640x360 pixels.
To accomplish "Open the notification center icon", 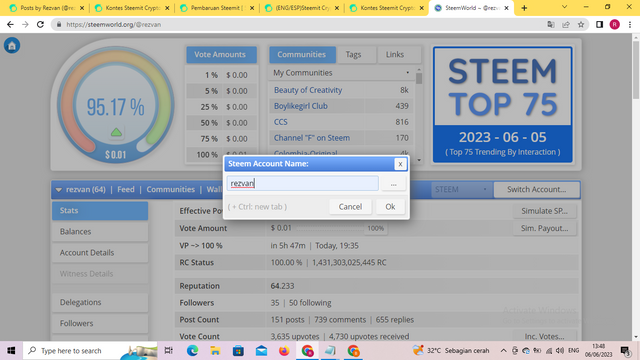I will pos(626,351).
